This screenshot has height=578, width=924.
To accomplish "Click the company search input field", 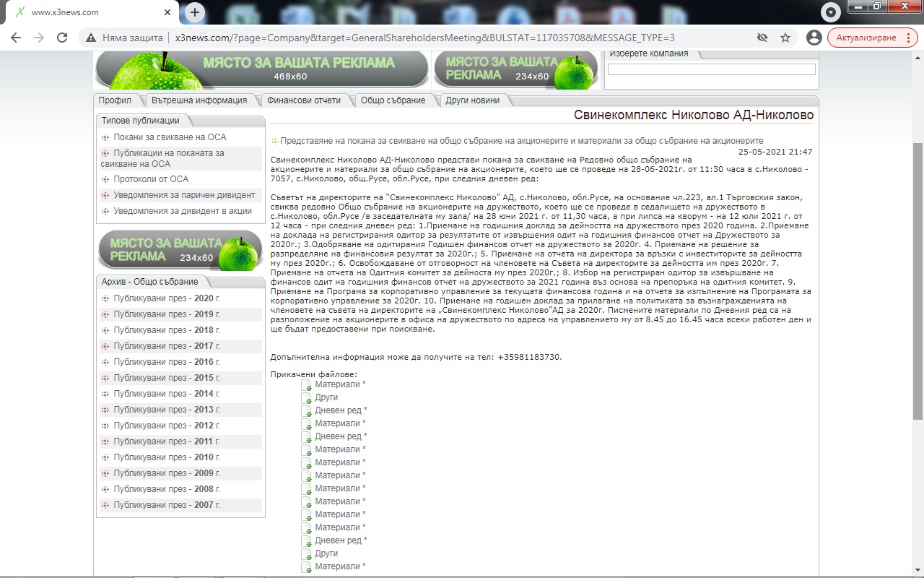I will pos(711,69).
